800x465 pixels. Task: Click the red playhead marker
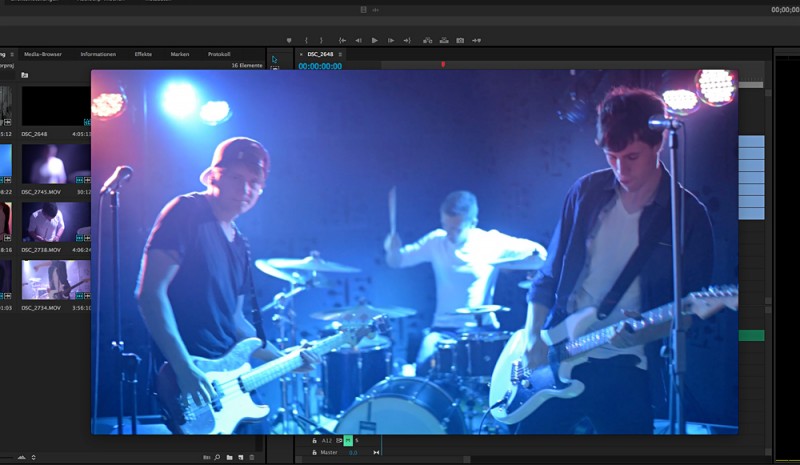pos(443,64)
